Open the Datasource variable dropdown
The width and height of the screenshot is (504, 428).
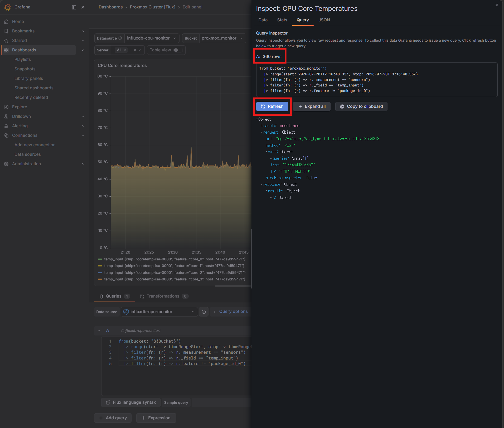click(152, 38)
